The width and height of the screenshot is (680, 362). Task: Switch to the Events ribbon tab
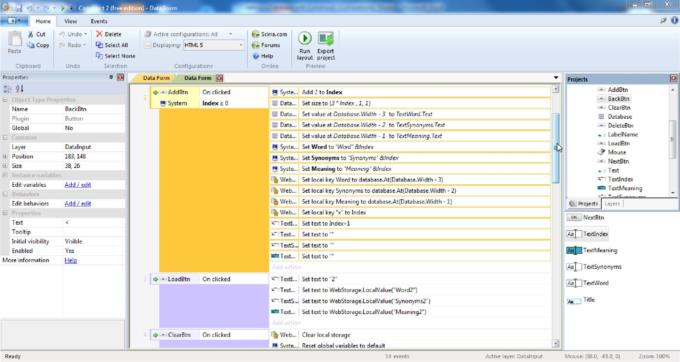click(99, 21)
